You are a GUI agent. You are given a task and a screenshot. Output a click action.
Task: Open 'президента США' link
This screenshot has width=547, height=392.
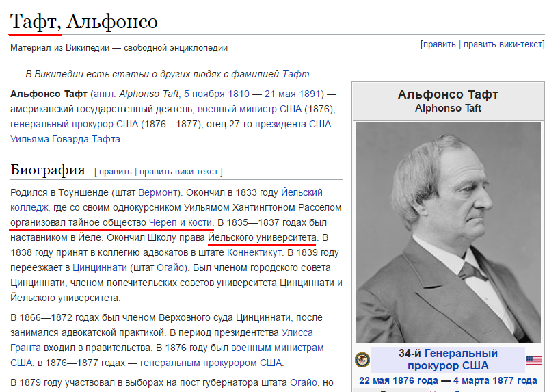click(x=293, y=124)
